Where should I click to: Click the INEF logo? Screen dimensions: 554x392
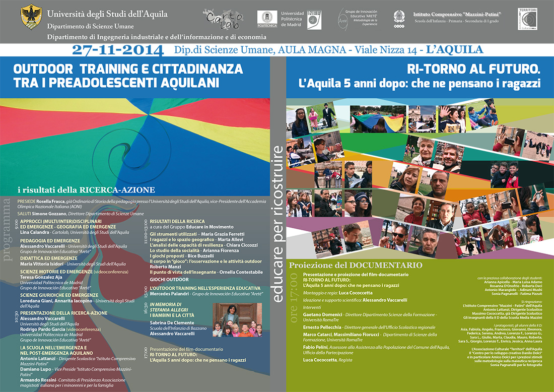314,20
